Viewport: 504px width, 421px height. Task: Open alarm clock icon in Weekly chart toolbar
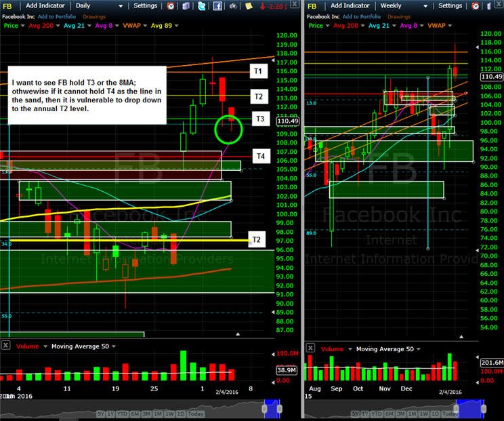(x=475, y=6)
